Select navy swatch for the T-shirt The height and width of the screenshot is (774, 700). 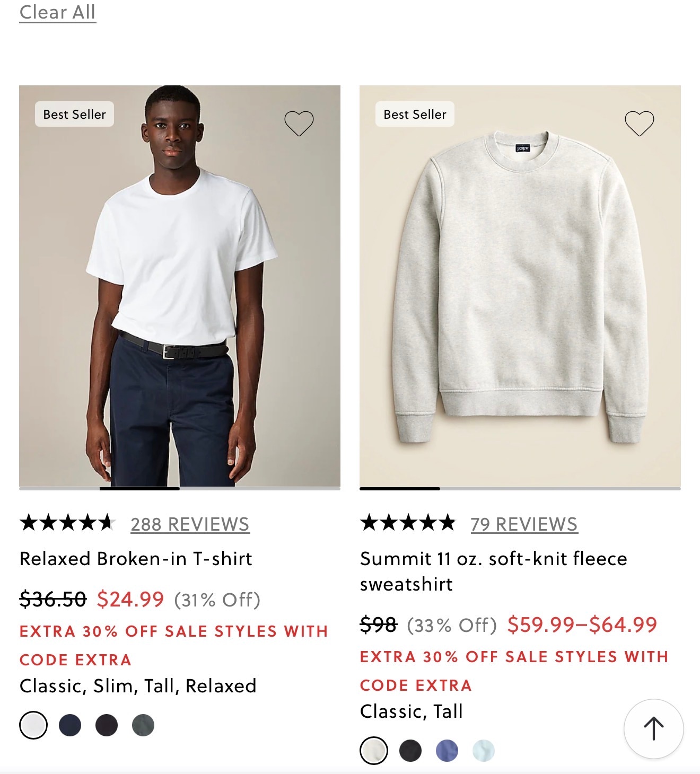coord(70,725)
